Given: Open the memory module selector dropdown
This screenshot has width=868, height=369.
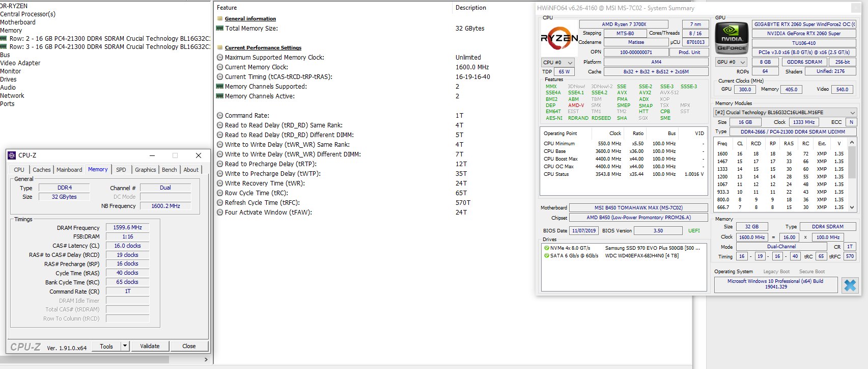Looking at the screenshot, I should [785, 113].
